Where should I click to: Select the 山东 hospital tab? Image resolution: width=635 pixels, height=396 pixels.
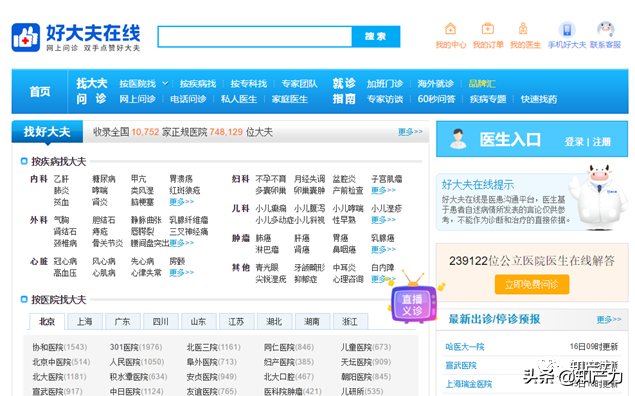198,321
